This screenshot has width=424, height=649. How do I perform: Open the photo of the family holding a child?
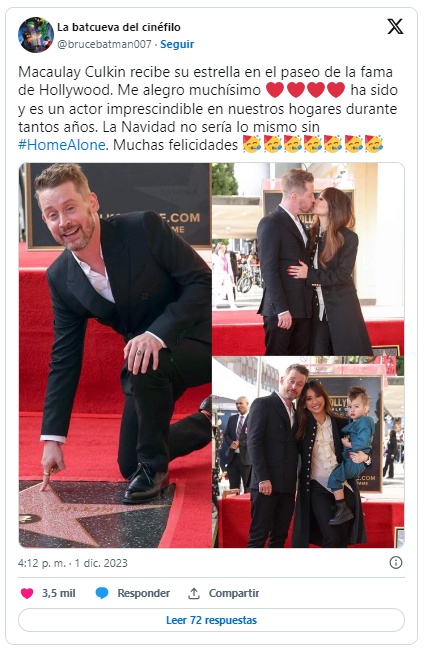tap(308, 452)
